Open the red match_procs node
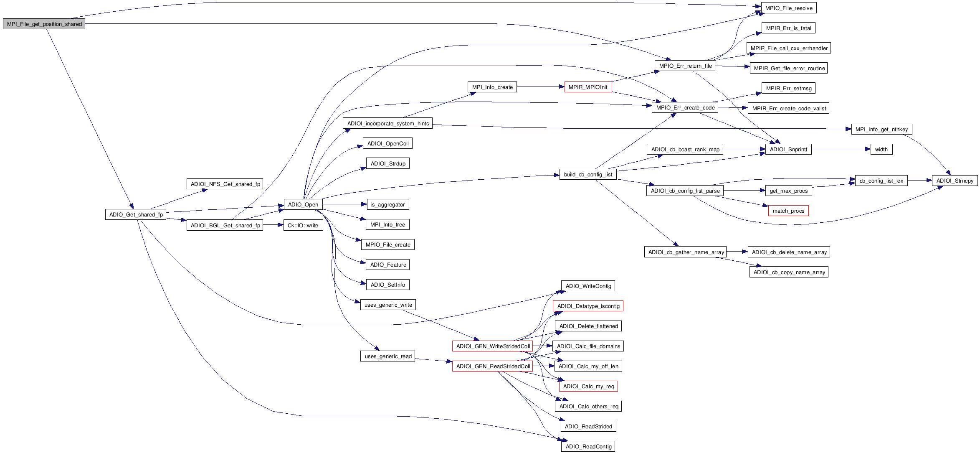Viewport: 980px width, 453px height. point(788,211)
